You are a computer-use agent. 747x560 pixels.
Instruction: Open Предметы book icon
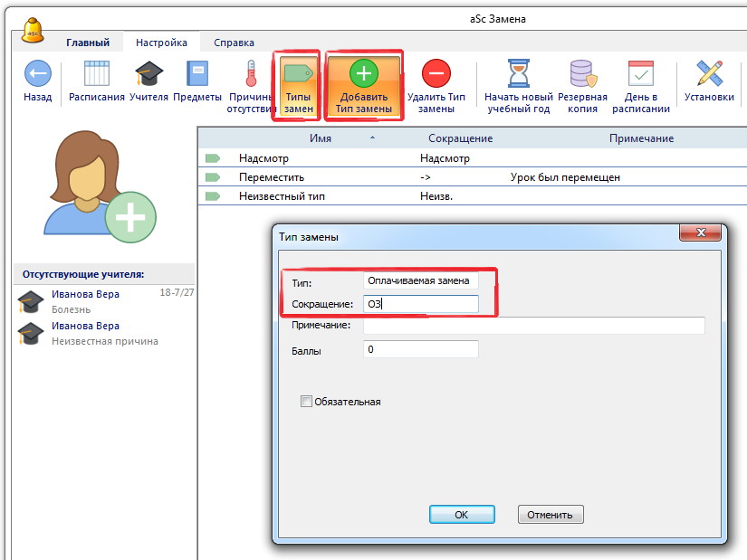point(197,74)
